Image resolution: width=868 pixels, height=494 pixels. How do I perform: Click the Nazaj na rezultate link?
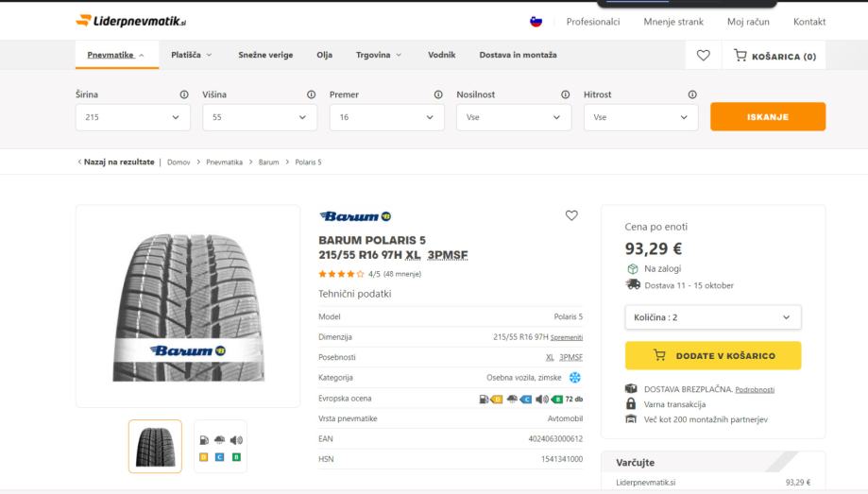(116, 162)
